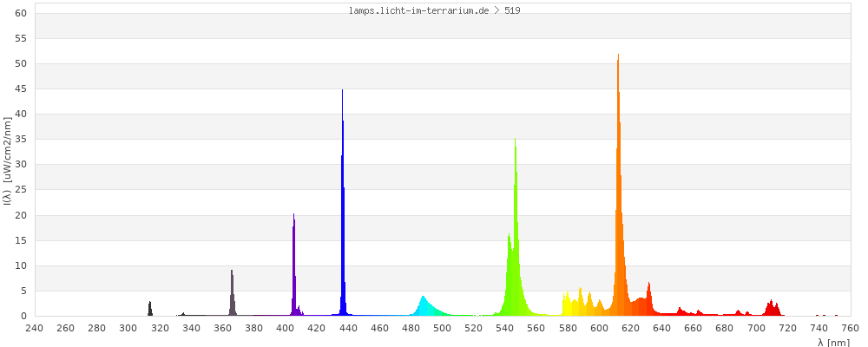Click the I(λ) y-axis label
This screenshot has width=868, height=347.
click(7, 165)
